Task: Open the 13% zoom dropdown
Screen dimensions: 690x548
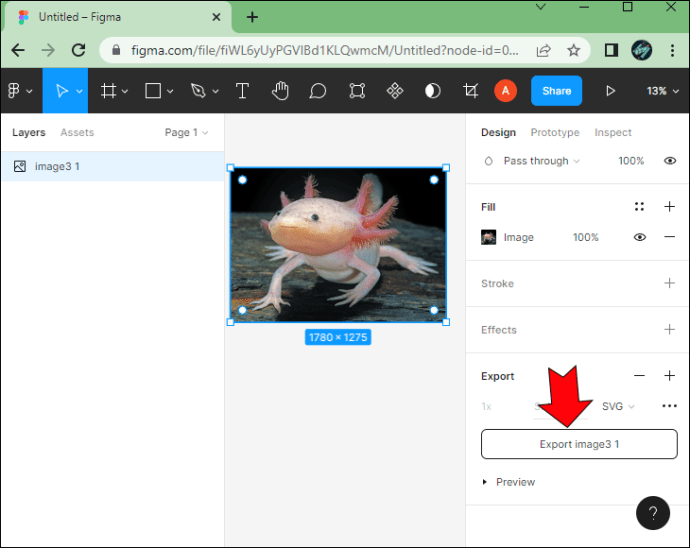Action: tap(662, 91)
